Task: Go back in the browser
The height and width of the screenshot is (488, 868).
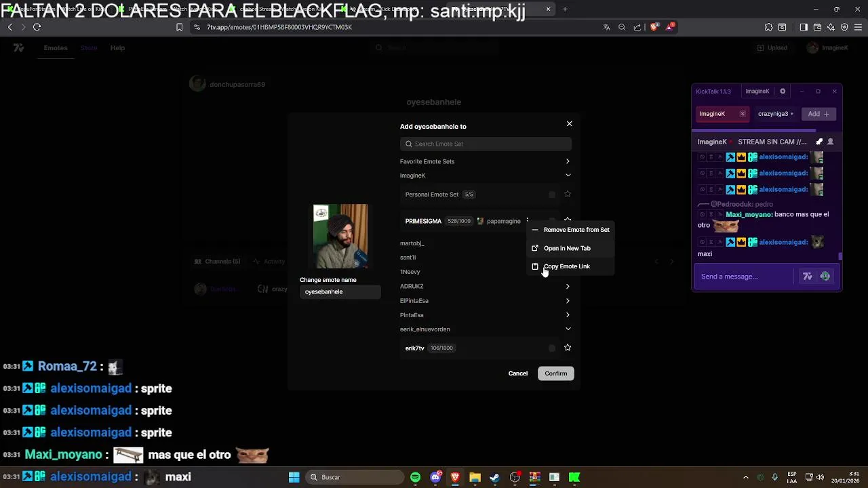Action: (10, 27)
